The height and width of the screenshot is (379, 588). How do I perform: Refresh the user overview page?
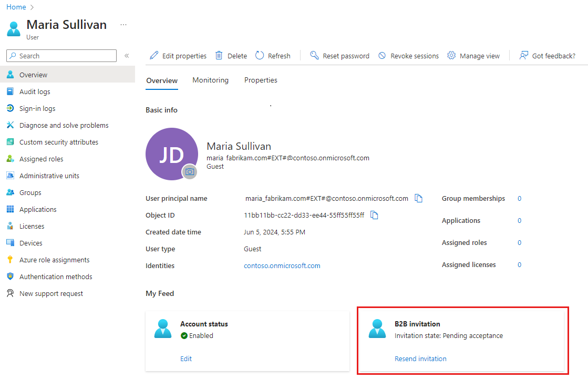(x=273, y=56)
